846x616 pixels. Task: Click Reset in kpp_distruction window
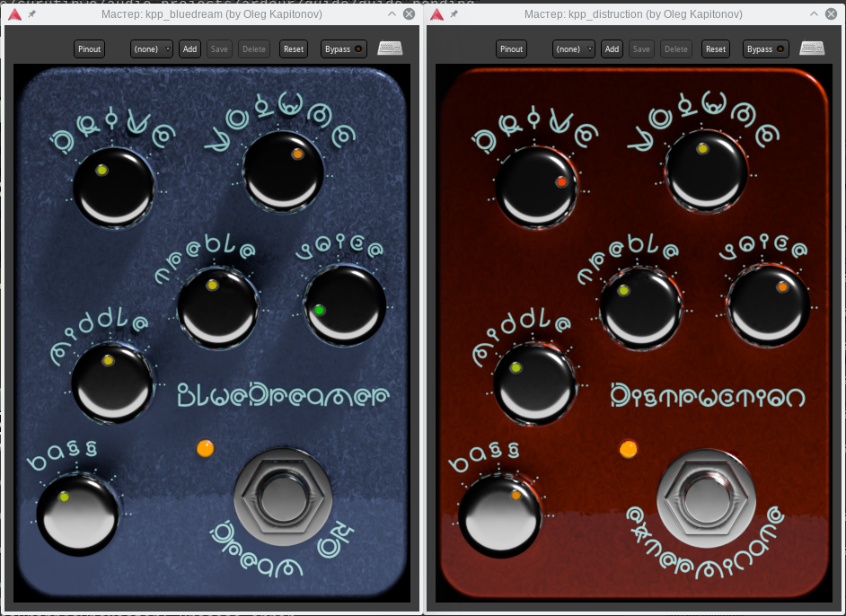(x=716, y=49)
